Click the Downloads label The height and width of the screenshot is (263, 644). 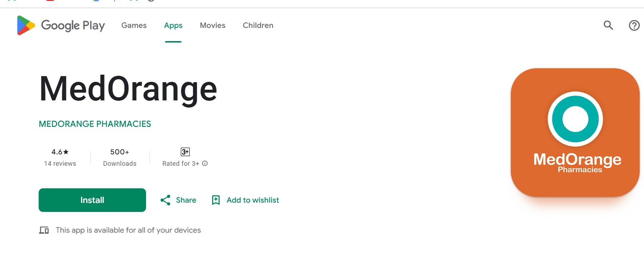120,164
